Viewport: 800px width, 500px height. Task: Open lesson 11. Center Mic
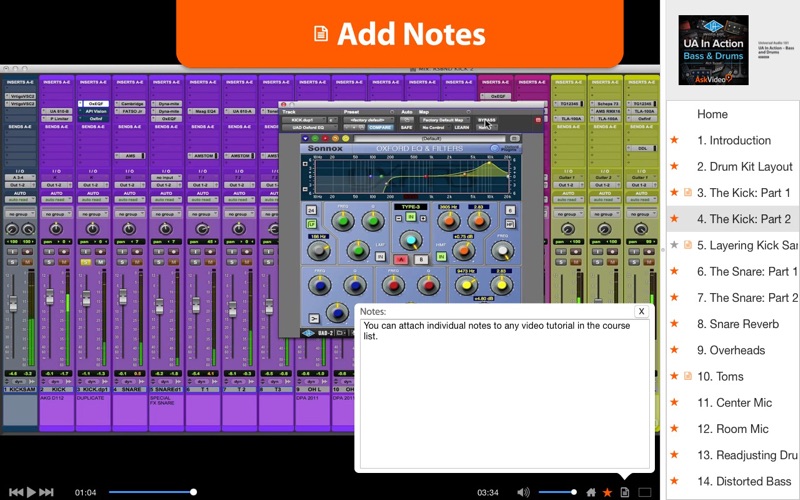(x=734, y=403)
